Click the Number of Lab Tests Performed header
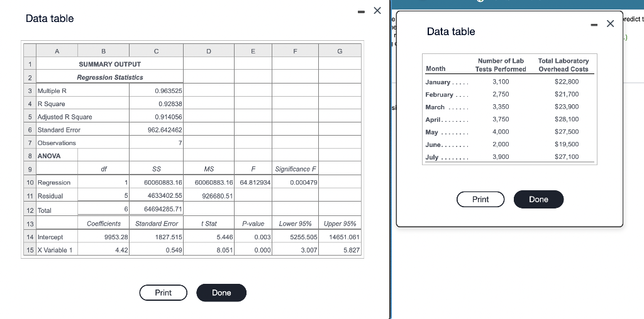The width and height of the screenshot is (644, 319). point(501,65)
